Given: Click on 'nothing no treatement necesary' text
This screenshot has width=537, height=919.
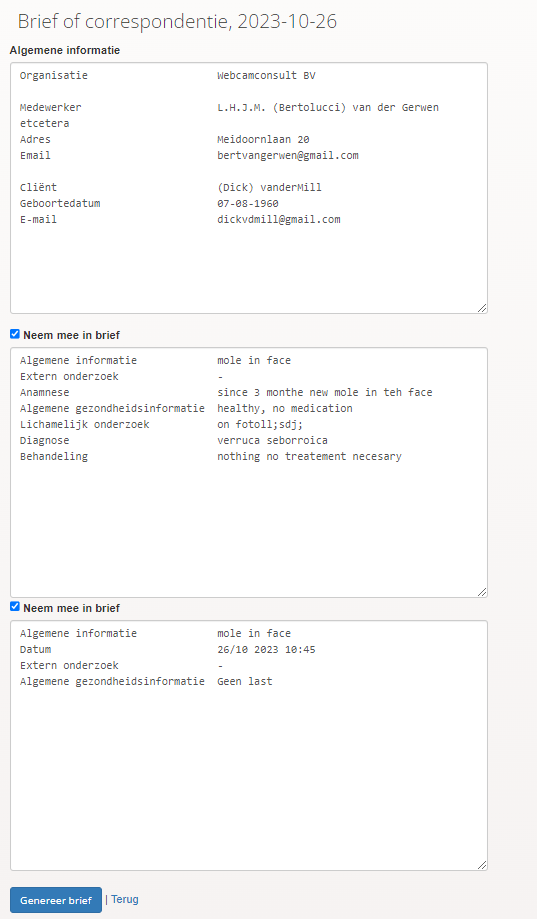Looking at the screenshot, I should [x=310, y=457].
